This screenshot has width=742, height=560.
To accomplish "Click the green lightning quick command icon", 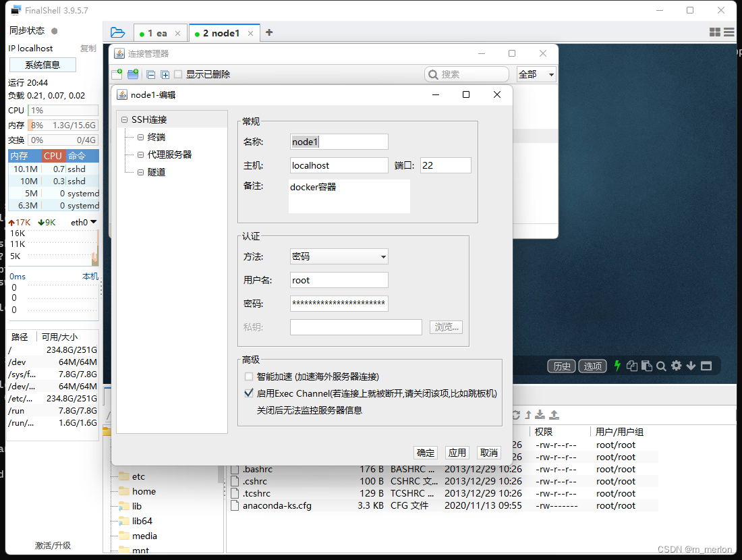I will click(x=617, y=366).
